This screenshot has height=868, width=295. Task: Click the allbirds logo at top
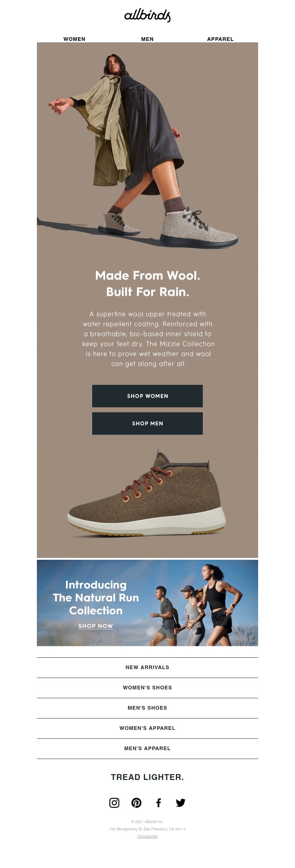pyautogui.click(x=147, y=15)
